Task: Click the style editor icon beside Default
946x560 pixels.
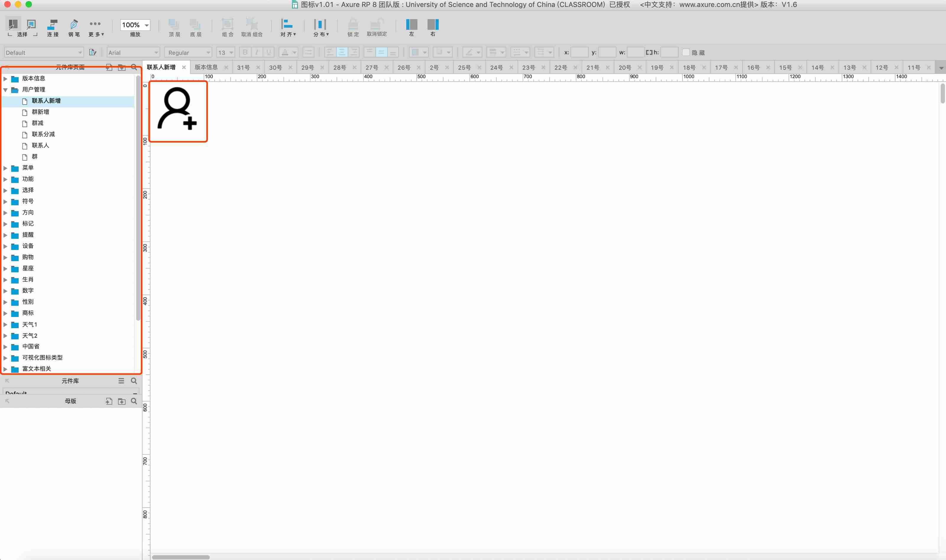Action: (x=93, y=52)
